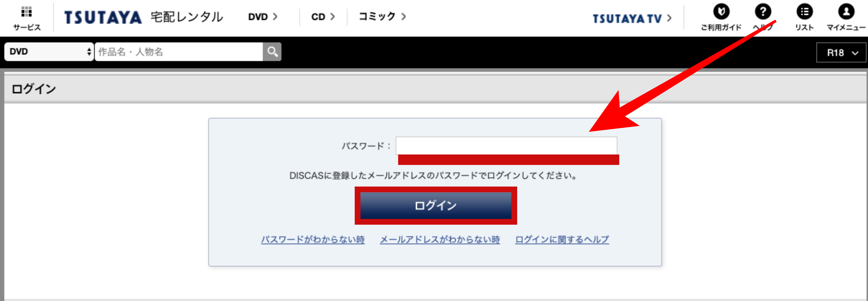Expand the DVD category select dropdown
The width and height of the screenshot is (868, 301).
point(49,52)
